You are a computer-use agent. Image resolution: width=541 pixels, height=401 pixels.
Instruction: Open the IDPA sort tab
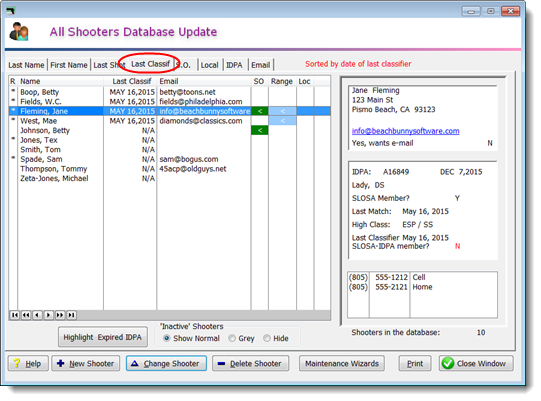[x=234, y=65]
